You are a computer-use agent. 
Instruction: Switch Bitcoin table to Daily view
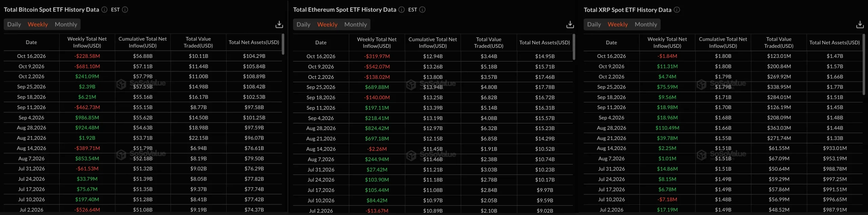tap(14, 24)
